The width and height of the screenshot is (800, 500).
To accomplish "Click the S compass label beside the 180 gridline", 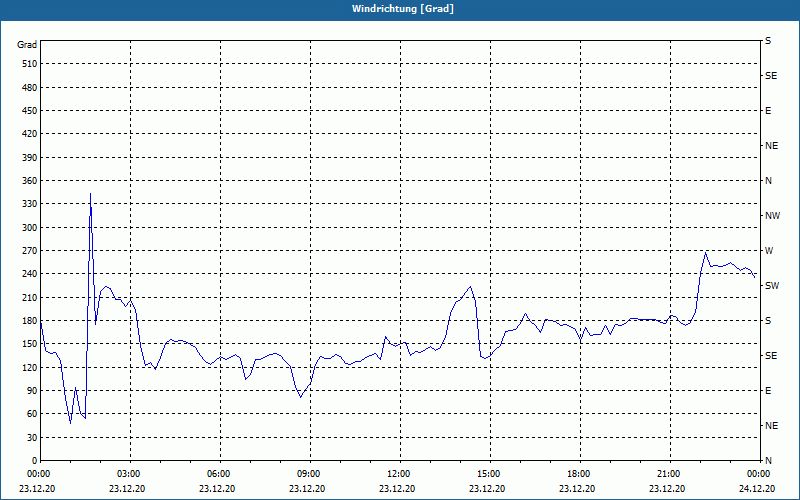I will coord(768,321).
